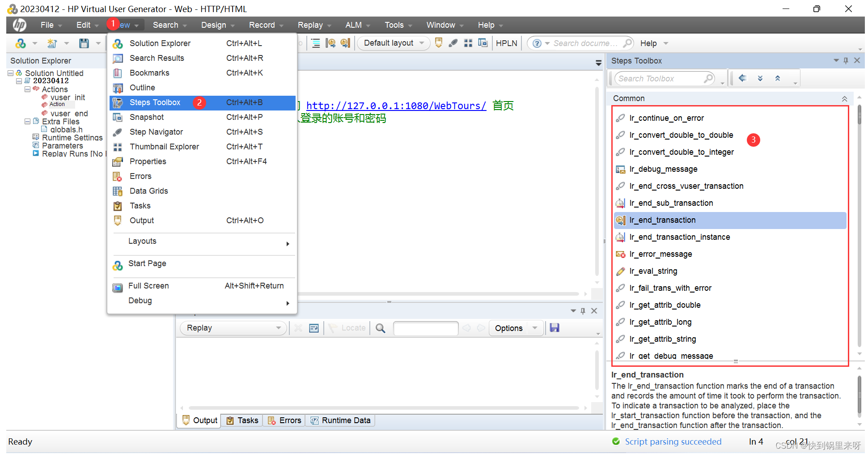868x454 pixels.
Task: Click the add solution toolbar icon
Action: click(21, 43)
